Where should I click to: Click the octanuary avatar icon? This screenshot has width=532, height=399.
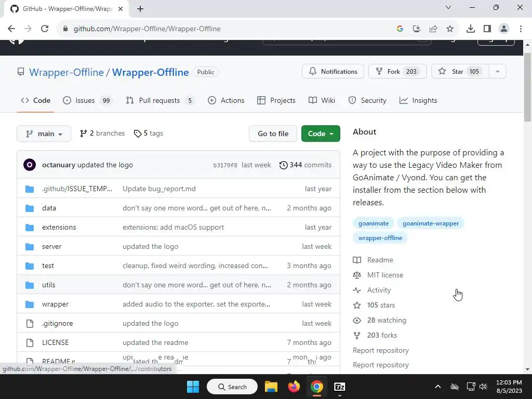coord(30,165)
